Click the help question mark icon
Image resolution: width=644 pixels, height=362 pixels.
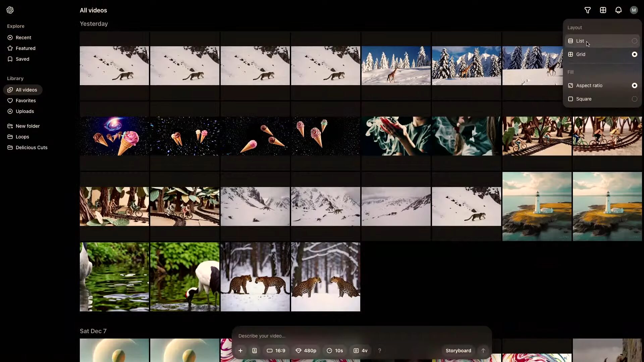click(380, 351)
